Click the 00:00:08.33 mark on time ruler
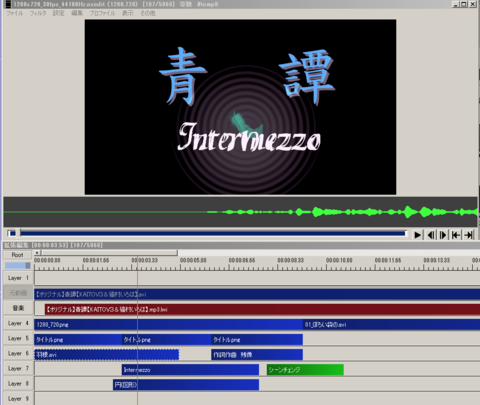 [x=290, y=260]
